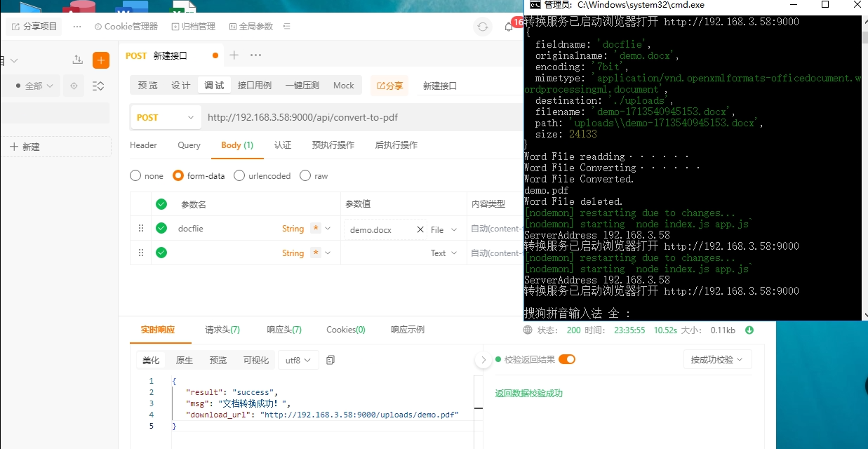Viewport: 868px width, 449px height.
Task: Copy response body using the copy icon
Action: click(330, 360)
